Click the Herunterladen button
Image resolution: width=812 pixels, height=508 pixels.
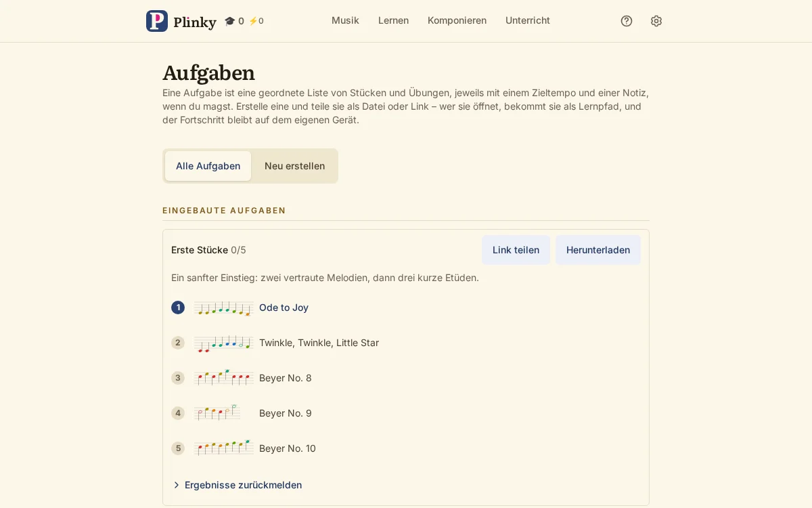(x=598, y=250)
